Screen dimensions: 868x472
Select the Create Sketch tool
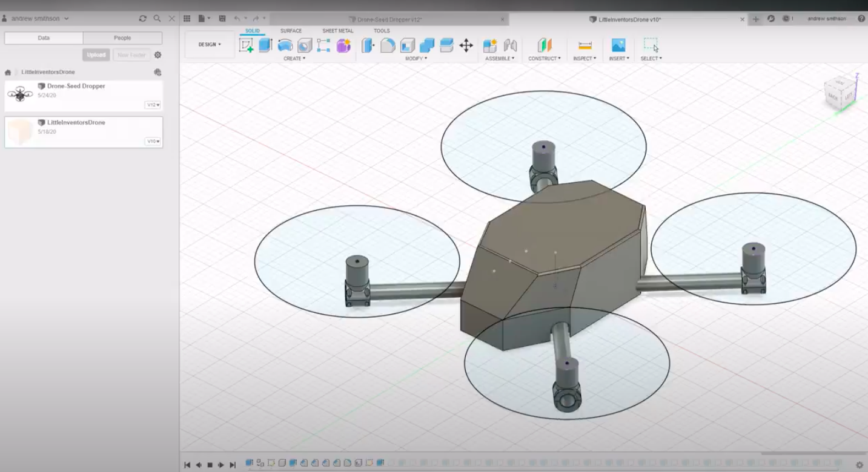[246, 45]
